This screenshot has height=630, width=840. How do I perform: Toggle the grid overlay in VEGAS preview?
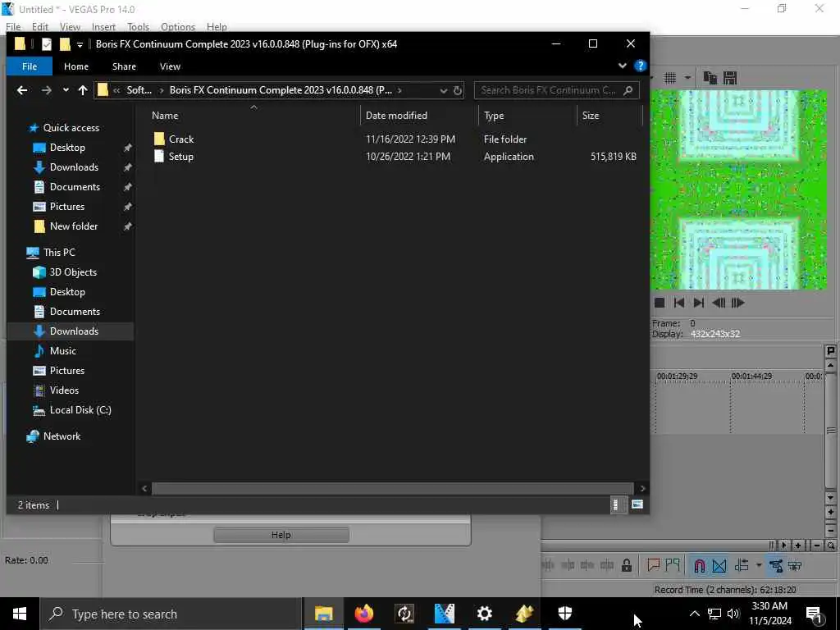(x=670, y=78)
